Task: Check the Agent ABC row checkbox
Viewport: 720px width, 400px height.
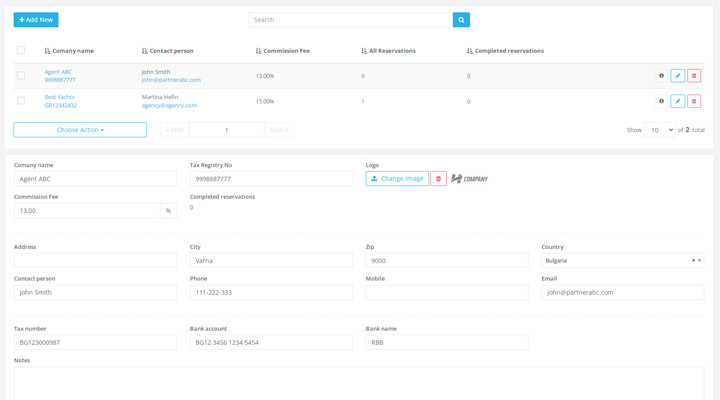Action: [x=21, y=75]
